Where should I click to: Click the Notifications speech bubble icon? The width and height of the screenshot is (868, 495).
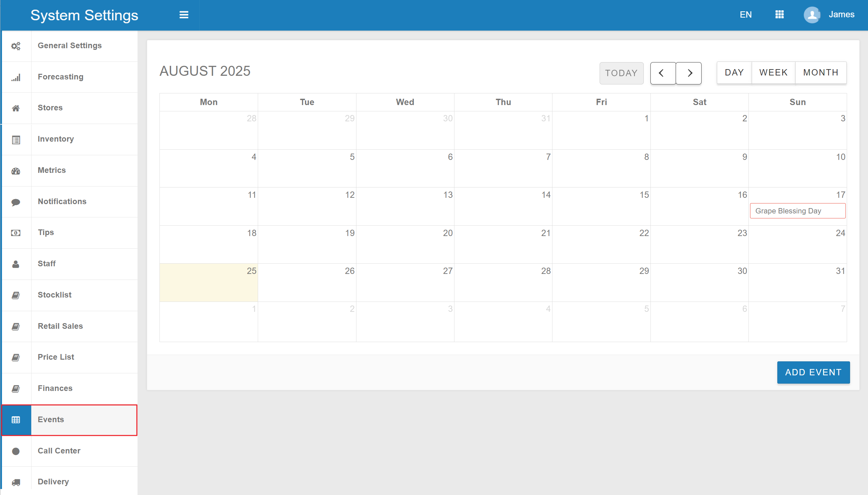[16, 202]
